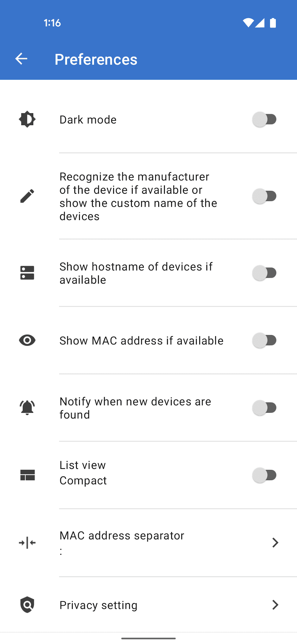Image resolution: width=297 pixels, height=644 pixels.
Task: Expand MAC address separator chevron
Action: [x=275, y=543]
